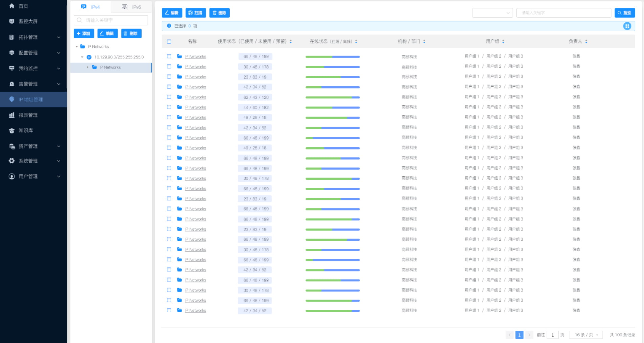Check the last table row checkbox

pos(169,311)
